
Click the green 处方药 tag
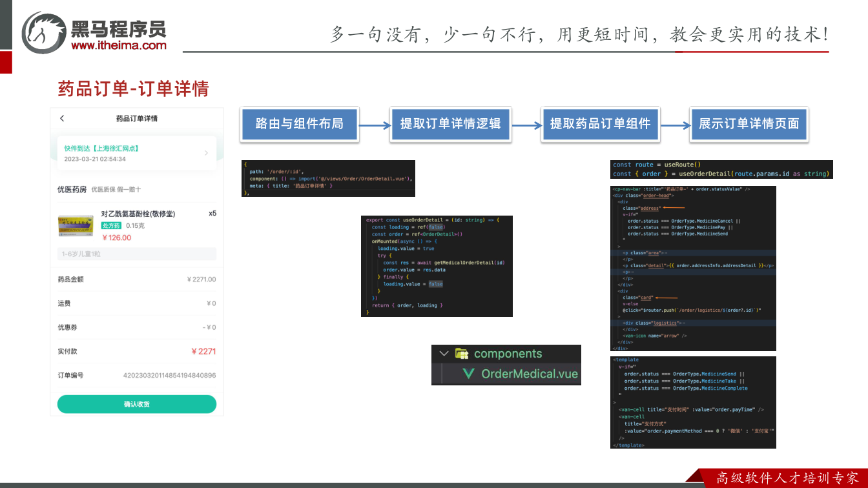click(111, 226)
